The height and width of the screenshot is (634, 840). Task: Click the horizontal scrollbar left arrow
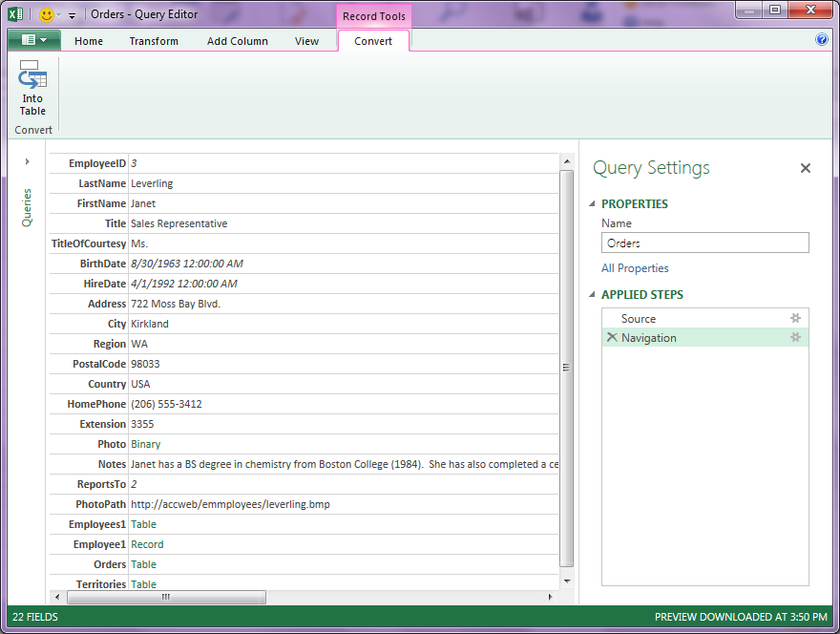point(58,597)
